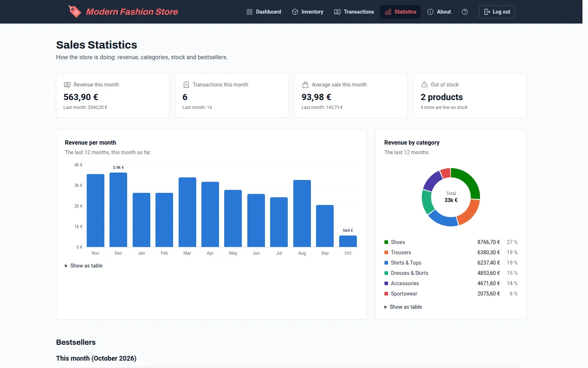Click the Log out button
Viewport: 588px width, 368px height.
pos(497,12)
